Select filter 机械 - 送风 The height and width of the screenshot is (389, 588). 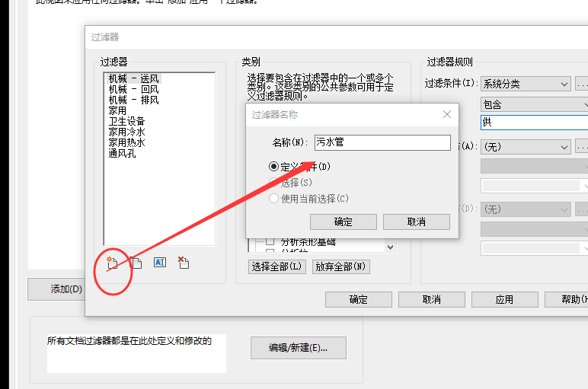click(134, 78)
